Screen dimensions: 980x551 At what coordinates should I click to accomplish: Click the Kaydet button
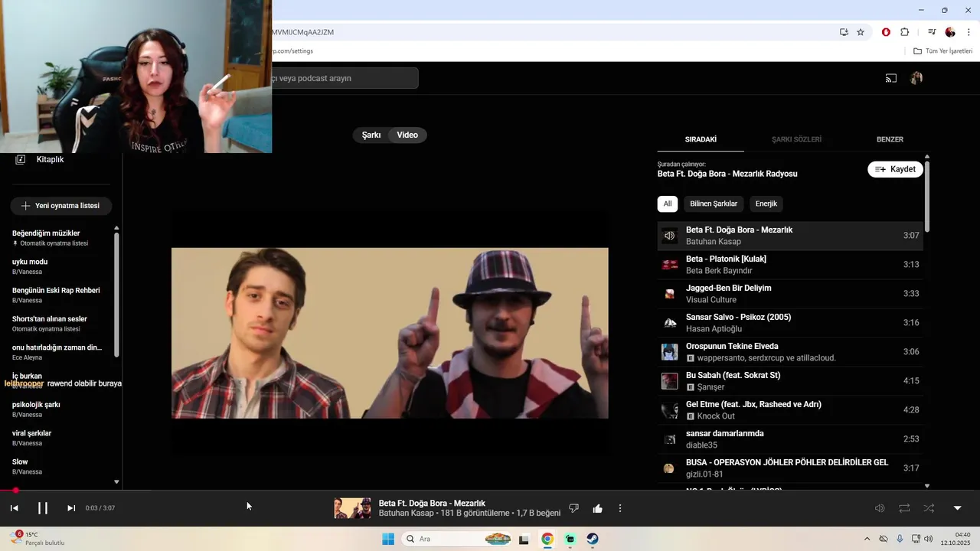pyautogui.click(x=895, y=169)
